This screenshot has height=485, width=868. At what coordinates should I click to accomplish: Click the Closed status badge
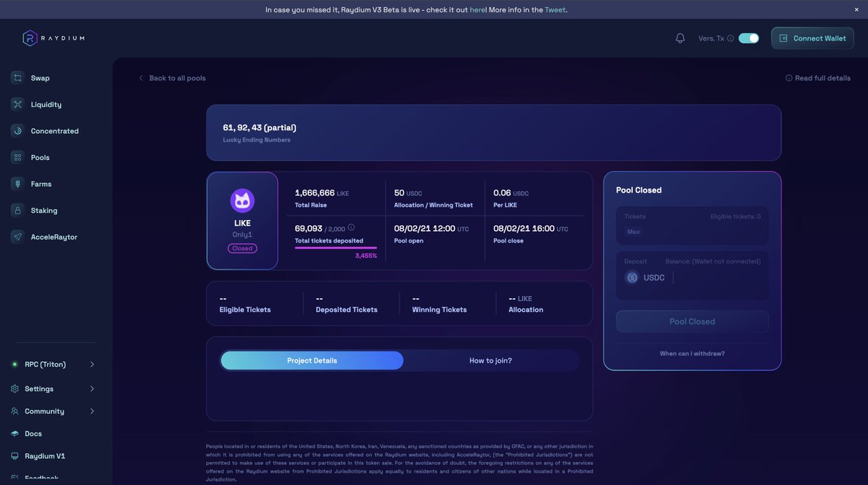click(242, 248)
